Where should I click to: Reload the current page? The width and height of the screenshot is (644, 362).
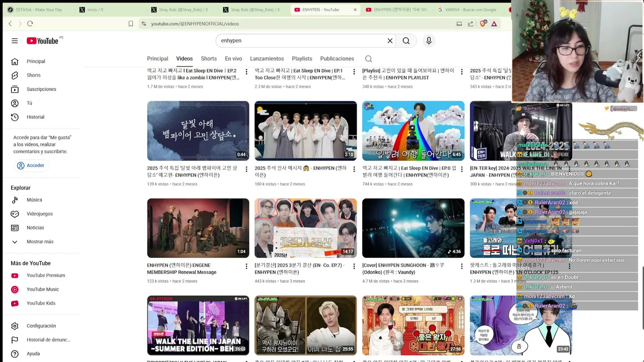tap(30, 24)
